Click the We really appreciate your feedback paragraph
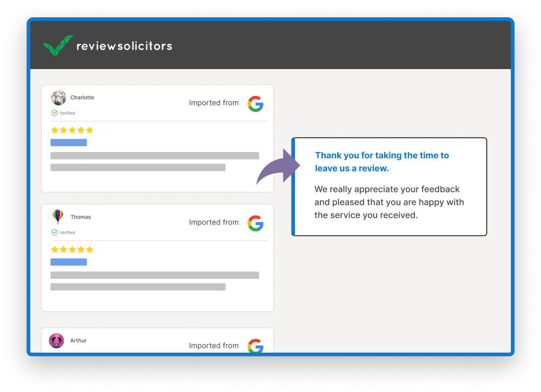The height and width of the screenshot is (392, 541). tap(389, 202)
